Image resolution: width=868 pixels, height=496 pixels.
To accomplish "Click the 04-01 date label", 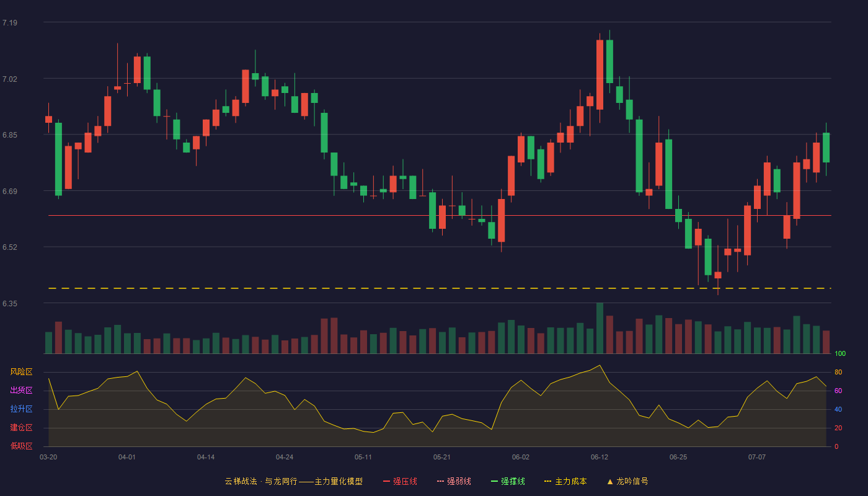I will (x=127, y=457).
